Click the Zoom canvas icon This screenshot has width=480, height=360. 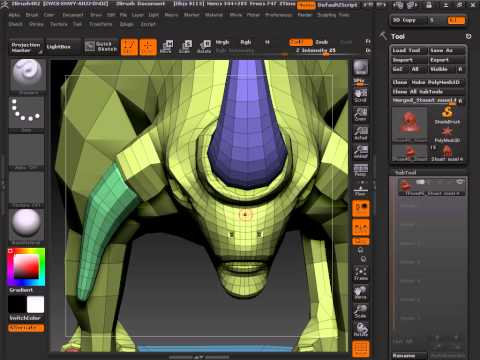pyautogui.click(x=360, y=115)
